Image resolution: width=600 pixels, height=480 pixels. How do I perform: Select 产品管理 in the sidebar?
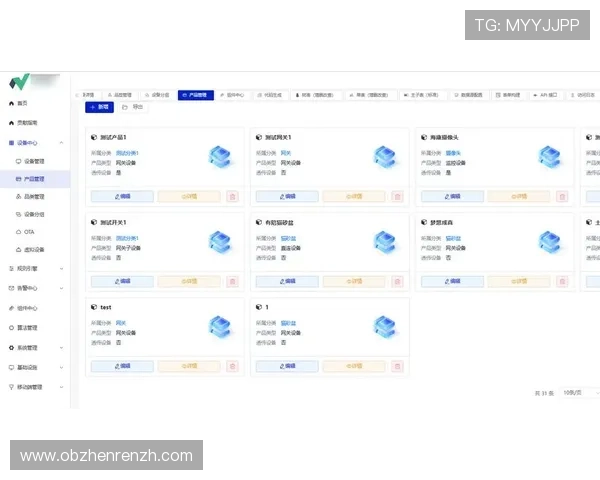[35, 179]
